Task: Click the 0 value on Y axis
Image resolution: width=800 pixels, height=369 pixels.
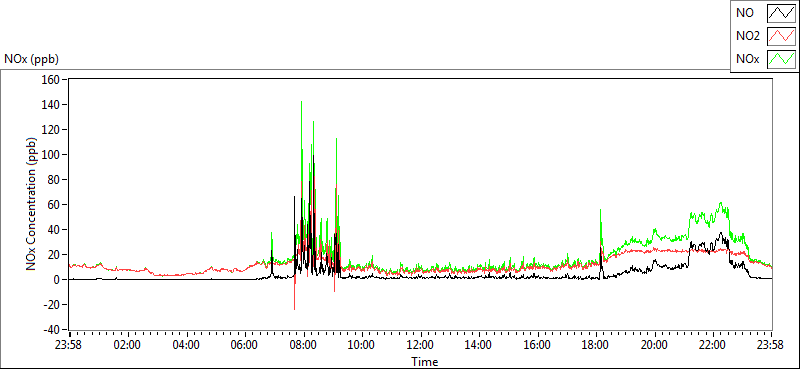Action: (x=58, y=280)
